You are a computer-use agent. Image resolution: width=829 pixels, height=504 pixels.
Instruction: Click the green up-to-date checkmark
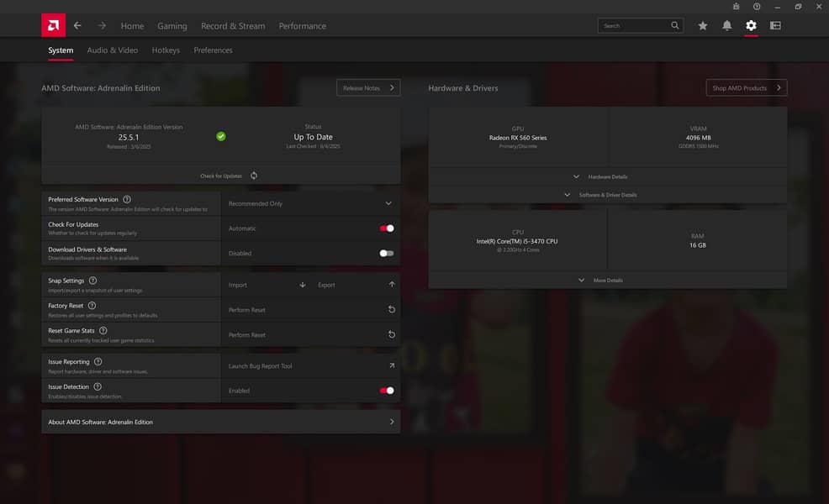(221, 136)
